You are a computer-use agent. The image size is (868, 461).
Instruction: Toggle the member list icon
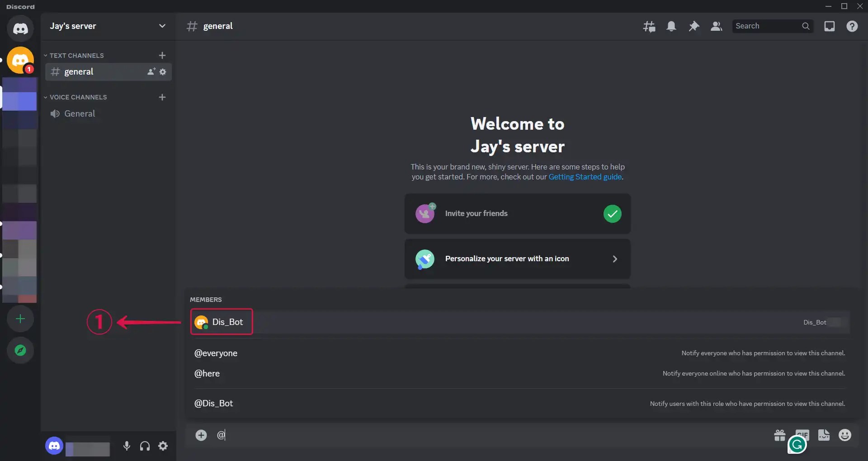point(716,26)
